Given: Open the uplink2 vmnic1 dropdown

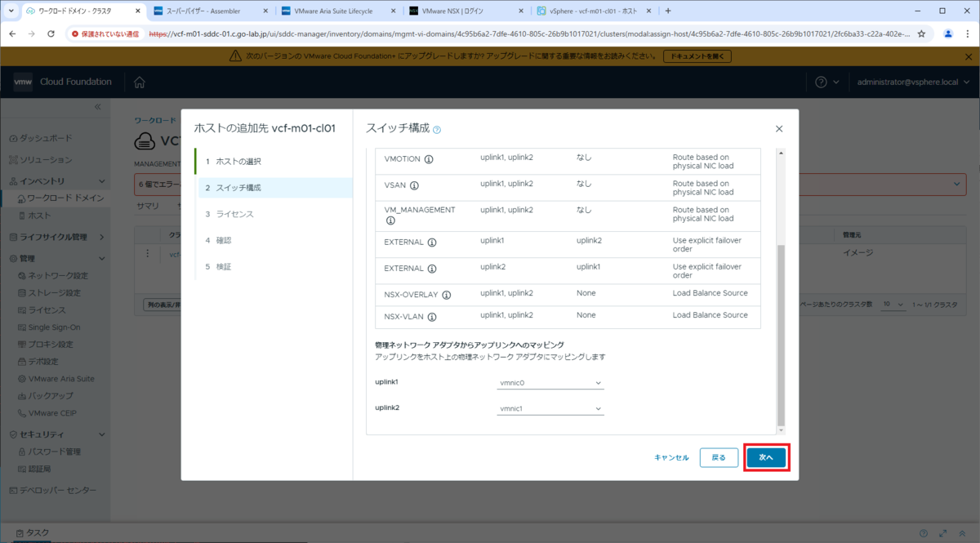Looking at the screenshot, I should click(x=550, y=408).
